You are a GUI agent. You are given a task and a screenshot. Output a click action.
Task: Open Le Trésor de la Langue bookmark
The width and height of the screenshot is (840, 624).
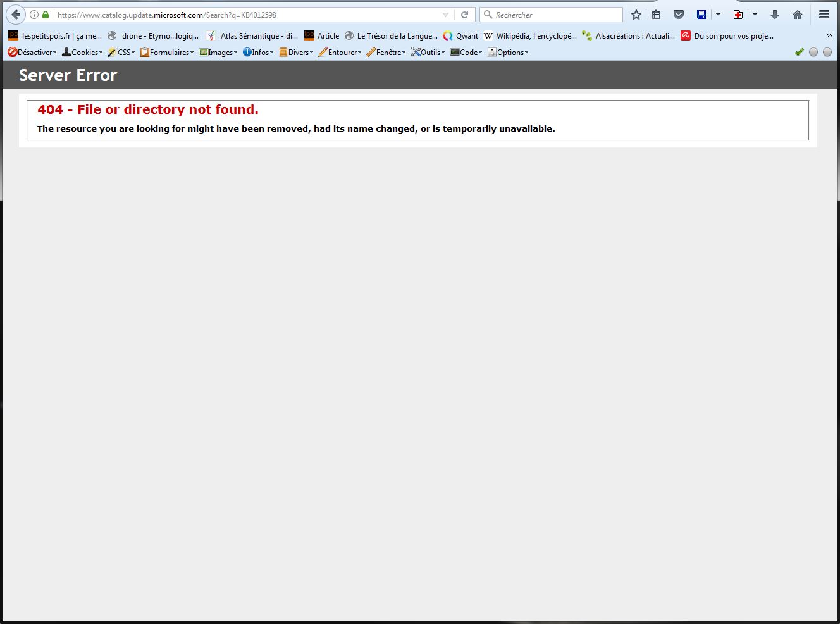[391, 36]
